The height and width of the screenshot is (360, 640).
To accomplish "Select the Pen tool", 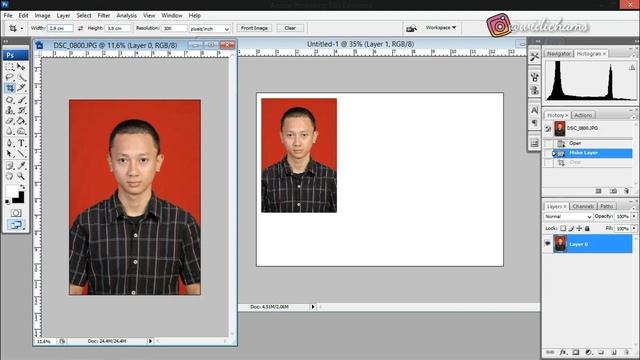I will (x=9, y=143).
